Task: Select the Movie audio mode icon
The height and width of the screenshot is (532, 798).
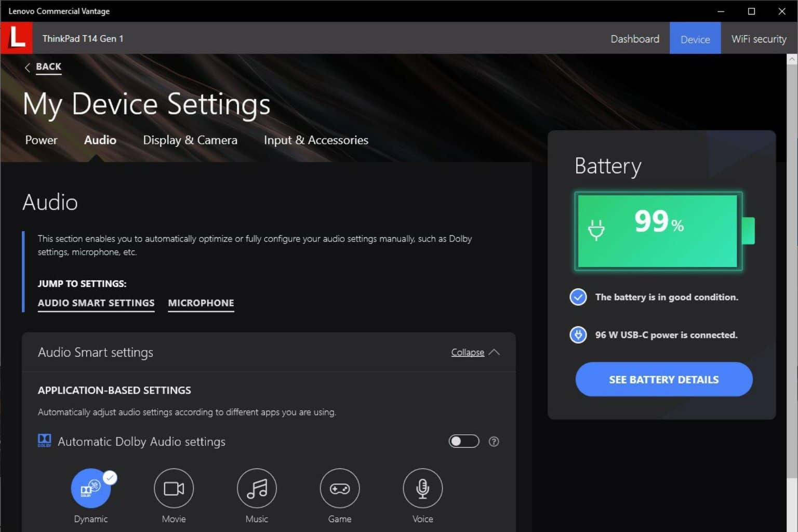Action: (x=174, y=488)
